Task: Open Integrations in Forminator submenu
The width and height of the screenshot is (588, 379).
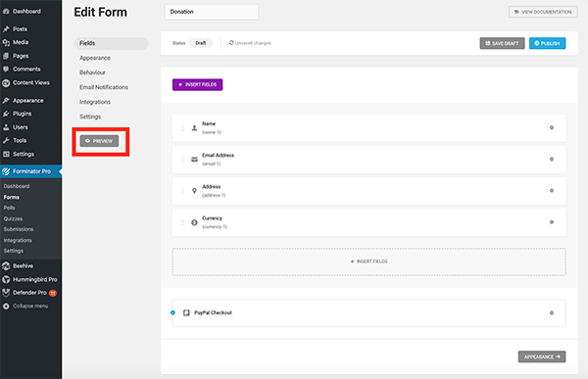Action: (x=18, y=240)
